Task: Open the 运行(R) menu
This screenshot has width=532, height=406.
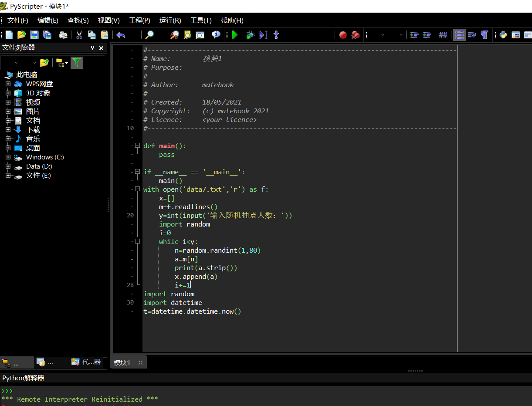Action: pos(170,20)
